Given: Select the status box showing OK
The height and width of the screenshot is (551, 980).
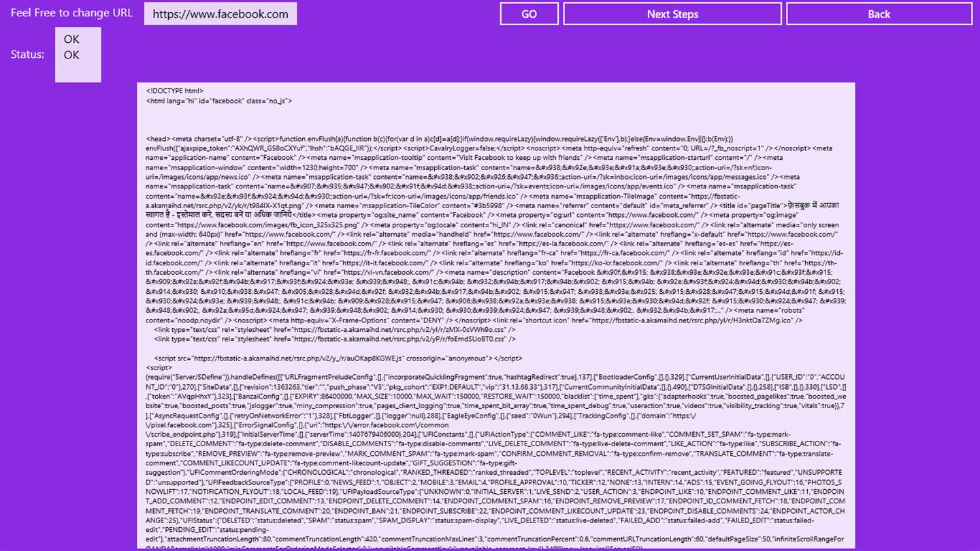Looking at the screenshot, I should click(x=78, y=54).
